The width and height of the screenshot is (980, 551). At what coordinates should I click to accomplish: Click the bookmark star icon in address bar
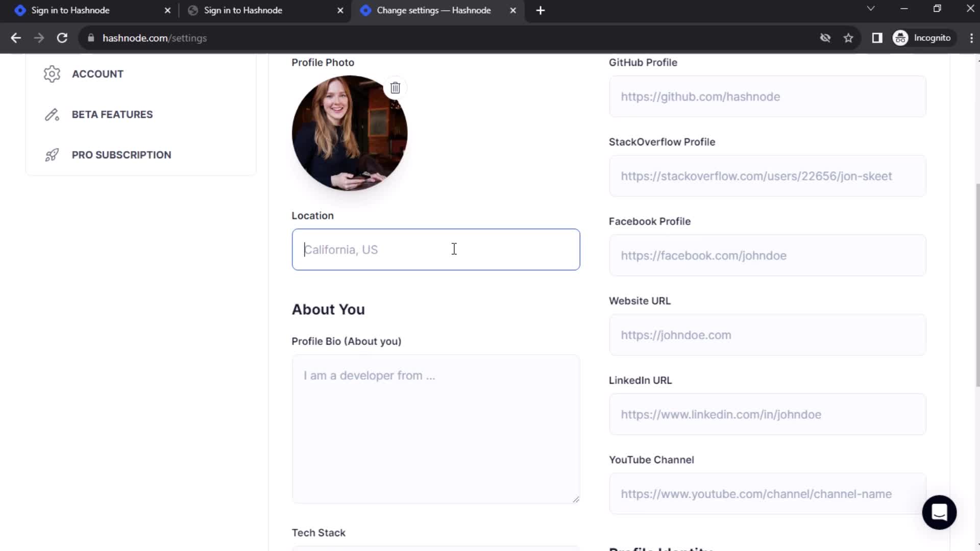pos(849,38)
